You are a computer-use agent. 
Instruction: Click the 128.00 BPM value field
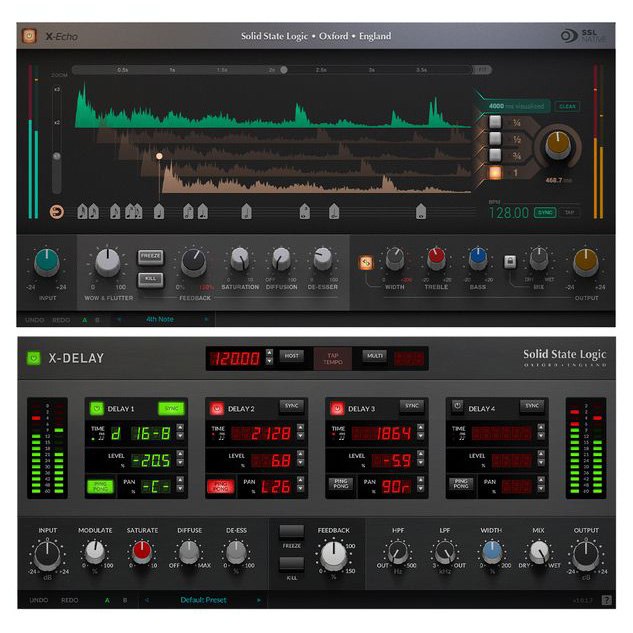pyautogui.click(x=509, y=213)
